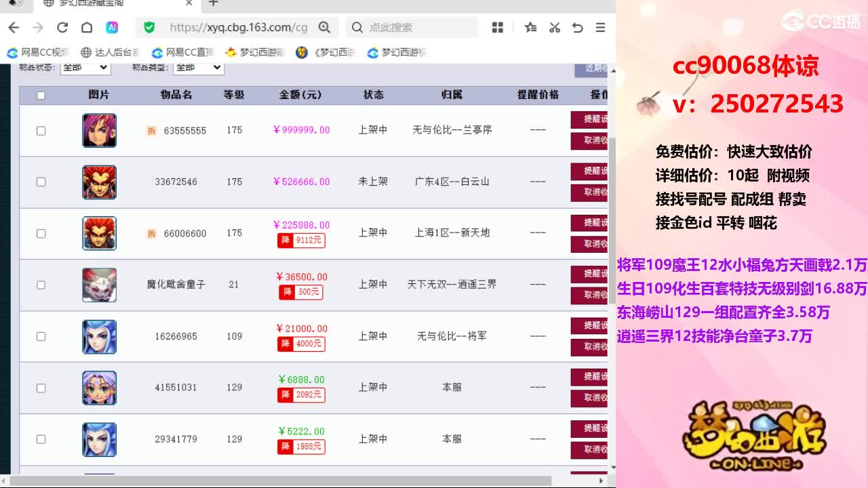This screenshot has height=488, width=868.
Task: Click the 拆 icon beside 63555555
Action: 152,131
